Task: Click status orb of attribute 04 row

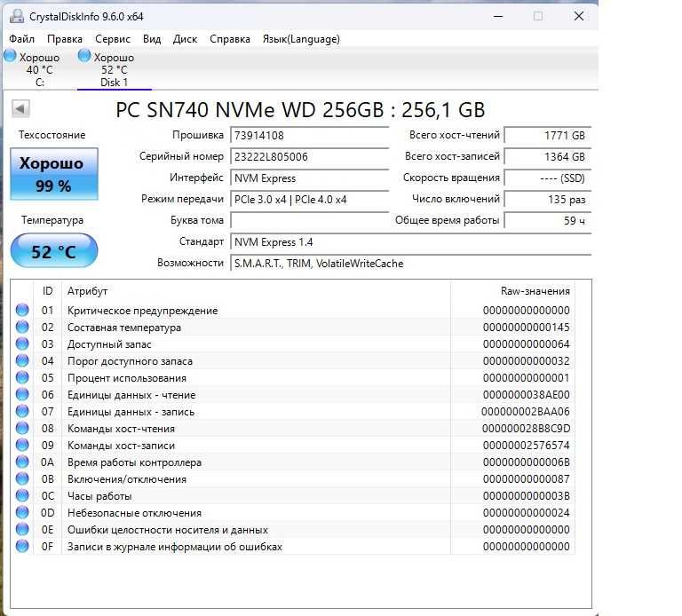Action: [x=22, y=360]
